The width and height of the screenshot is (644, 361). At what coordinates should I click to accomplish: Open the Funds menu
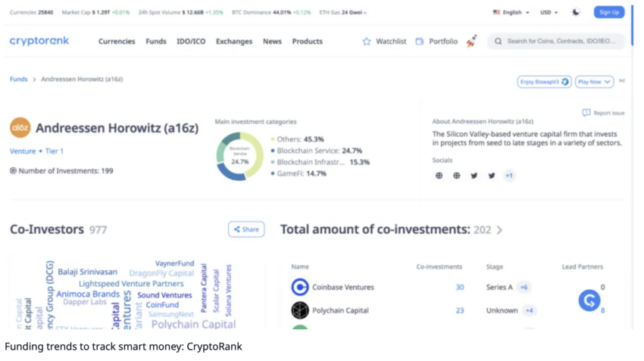pos(156,42)
